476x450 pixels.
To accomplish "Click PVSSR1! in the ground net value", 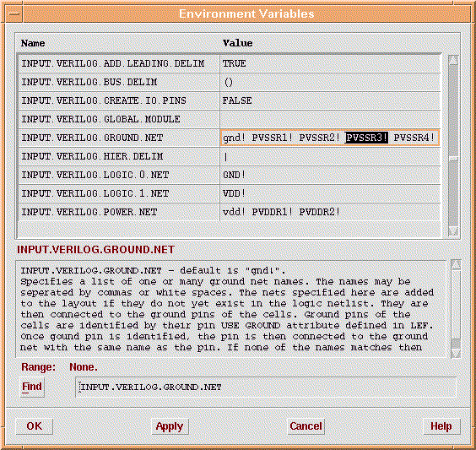I will [273, 138].
